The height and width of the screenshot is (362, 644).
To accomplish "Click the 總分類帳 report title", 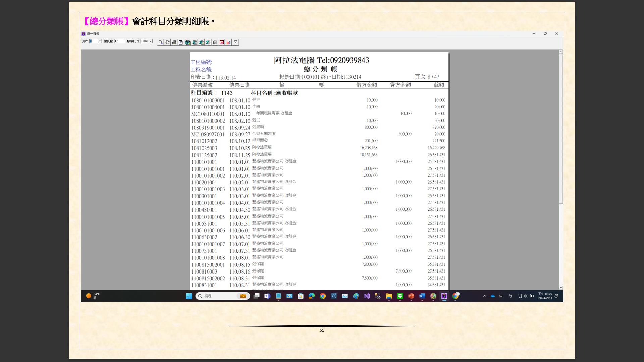I will 321,69.
